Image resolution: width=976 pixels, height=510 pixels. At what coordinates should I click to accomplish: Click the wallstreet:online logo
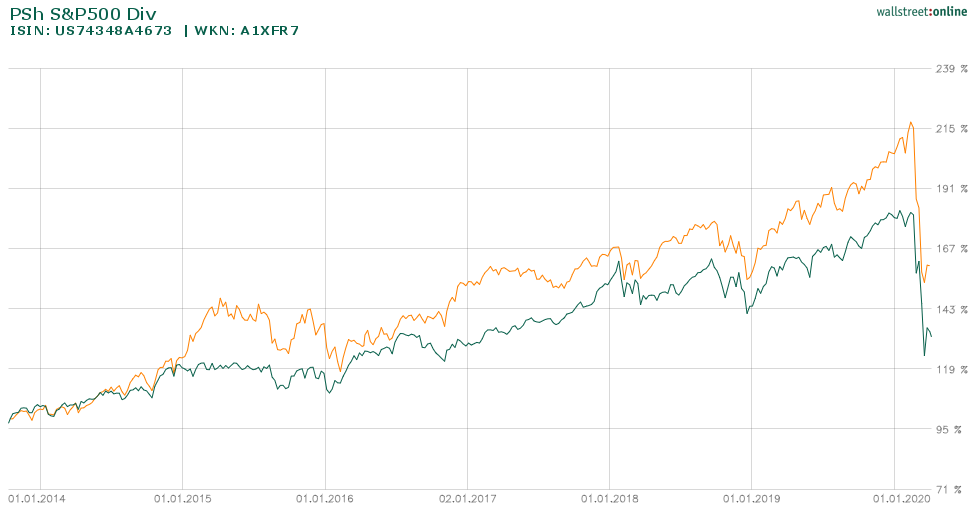[x=920, y=11]
